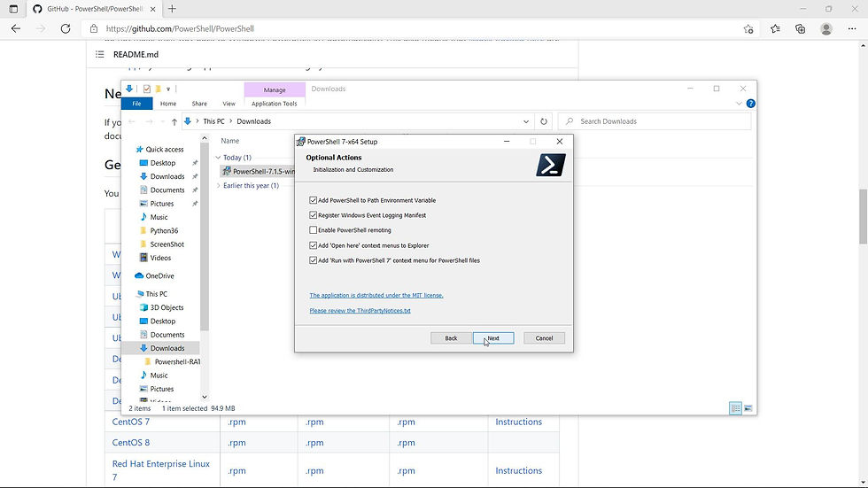Open the browser profile avatar
The image size is (868, 488).
click(825, 28)
